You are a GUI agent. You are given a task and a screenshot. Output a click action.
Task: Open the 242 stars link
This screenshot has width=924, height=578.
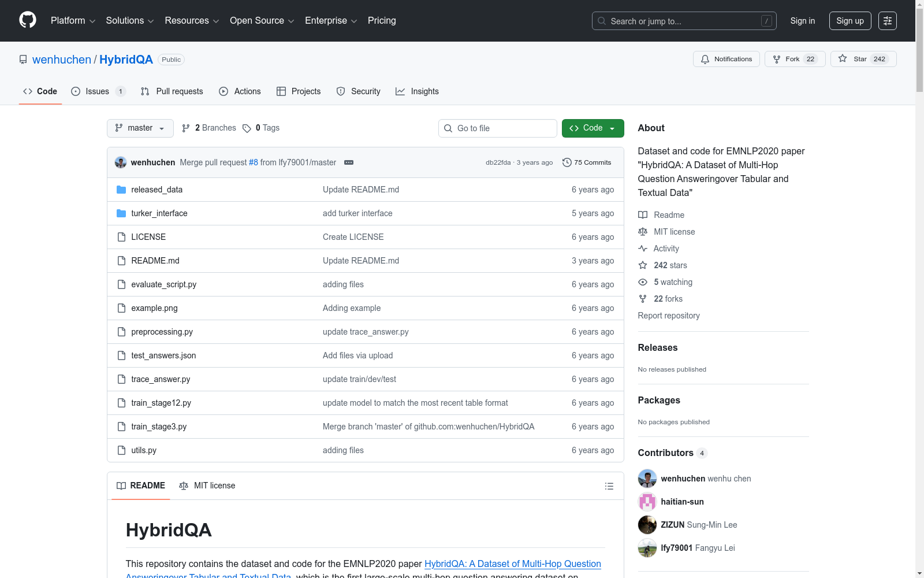[670, 265]
